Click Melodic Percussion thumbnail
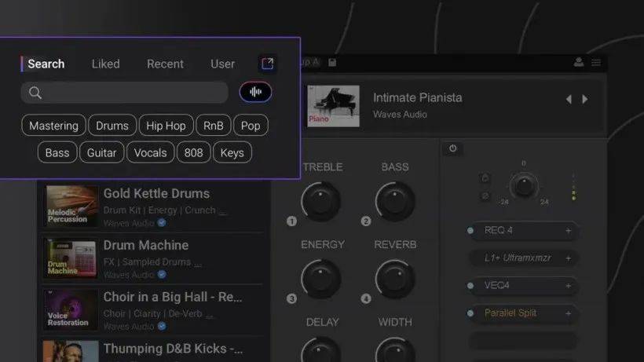Screen dimensions: 644x362 (72, 206)
